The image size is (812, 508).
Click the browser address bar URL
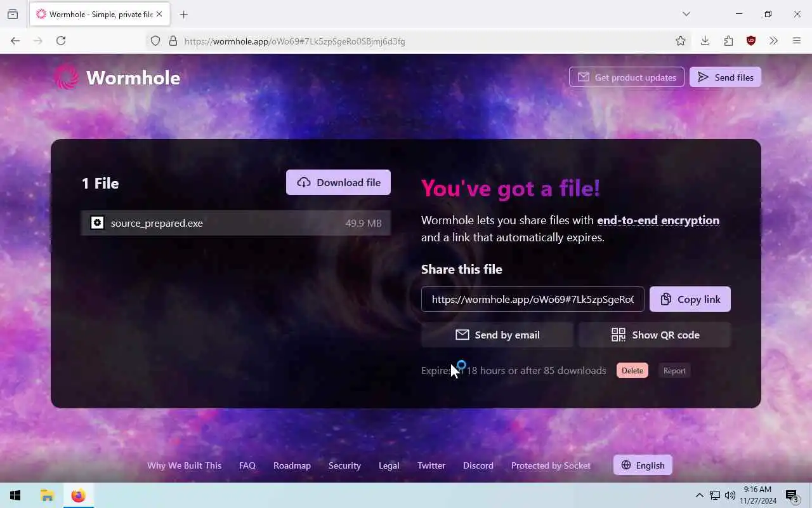295,41
